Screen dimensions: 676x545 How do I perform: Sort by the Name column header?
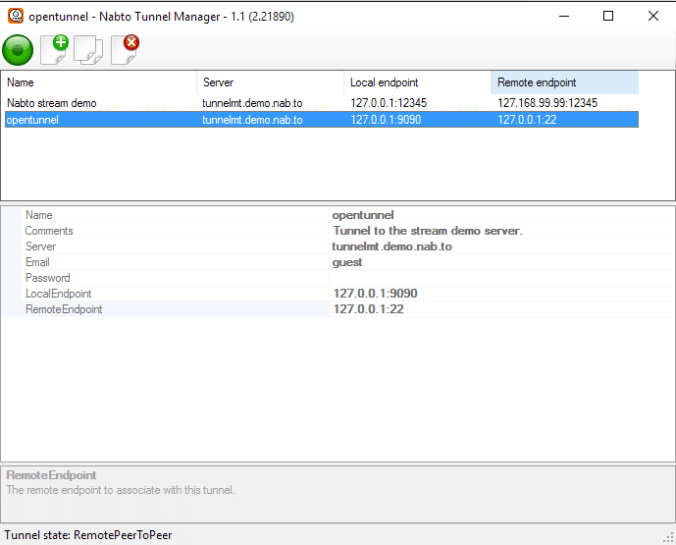100,82
